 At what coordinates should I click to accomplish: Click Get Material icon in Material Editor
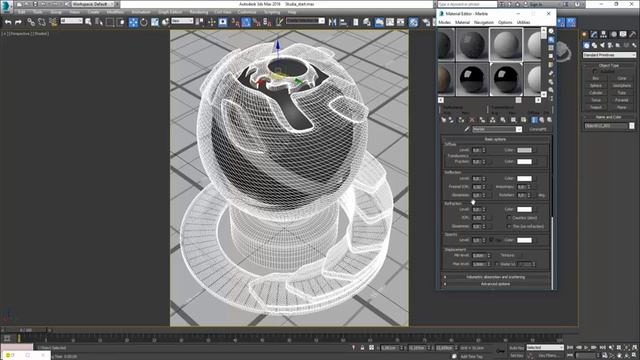pos(444,120)
